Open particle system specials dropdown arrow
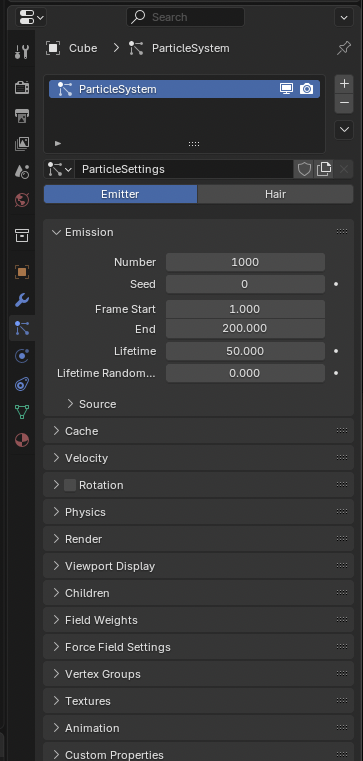The height and width of the screenshot is (761, 363). tap(344, 130)
